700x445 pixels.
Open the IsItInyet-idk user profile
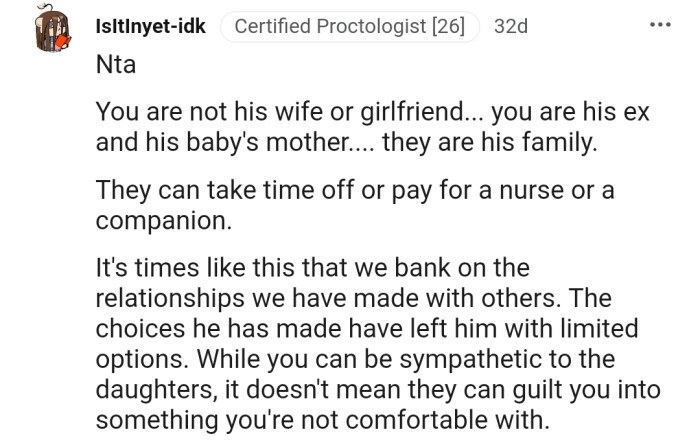pos(151,27)
